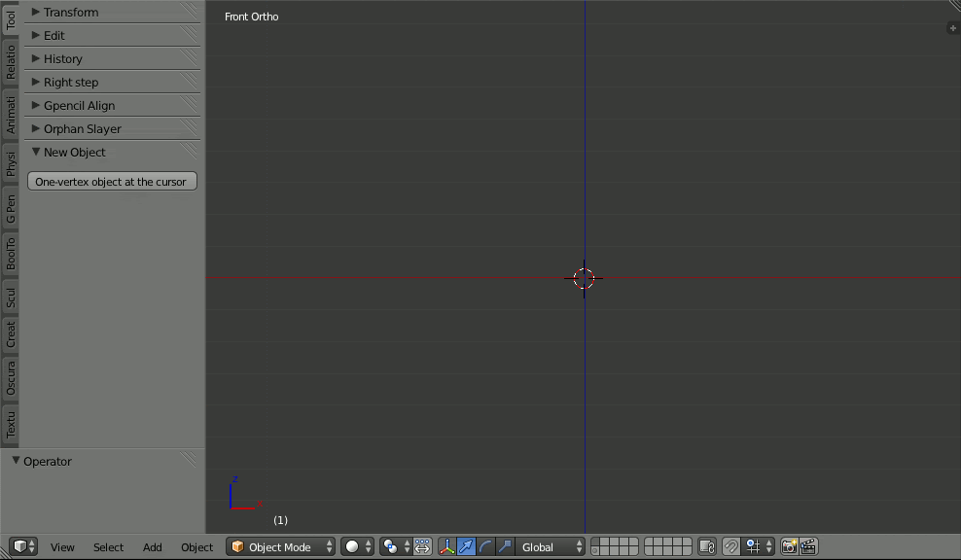Click the Front Ortho view label

(251, 17)
